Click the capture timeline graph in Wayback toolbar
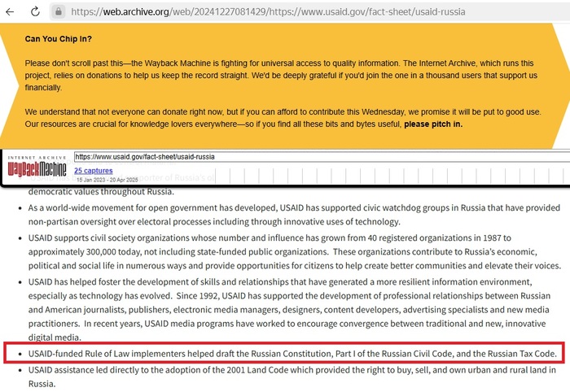This screenshot has height=392, width=570. (366, 174)
